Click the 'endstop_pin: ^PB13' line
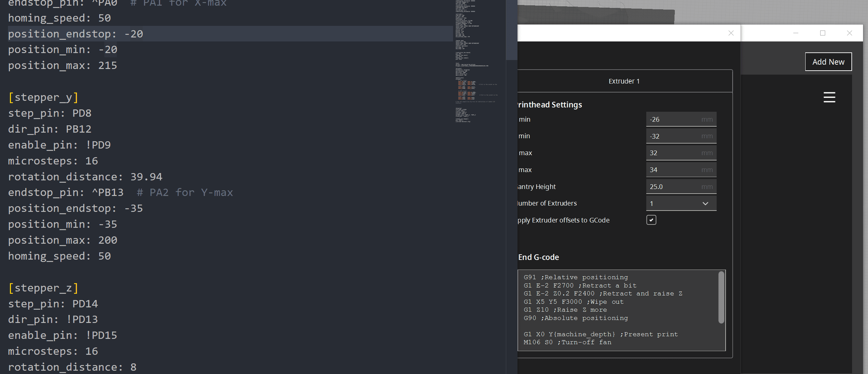This screenshot has width=868, height=374. (66, 192)
